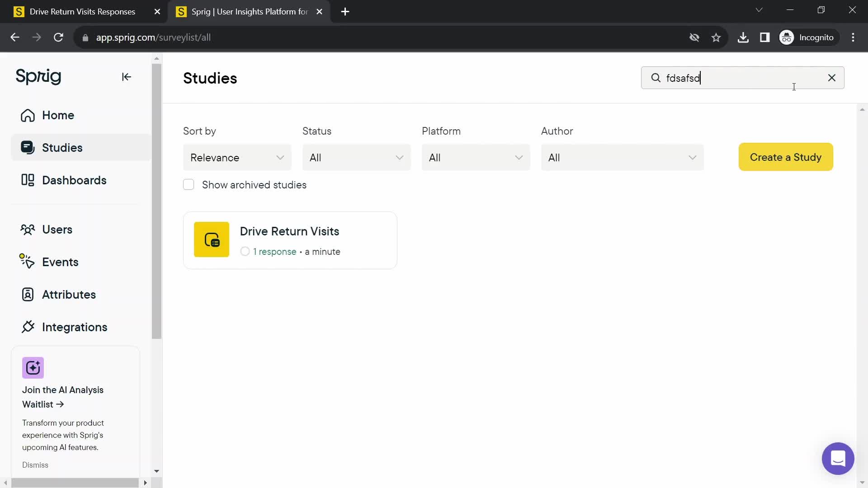Viewport: 868px width, 488px height.
Task: Navigate to Attributes section
Action: pos(69,294)
